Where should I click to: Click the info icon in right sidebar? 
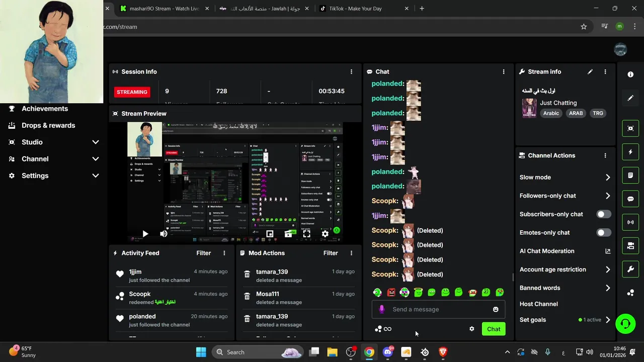630,74
